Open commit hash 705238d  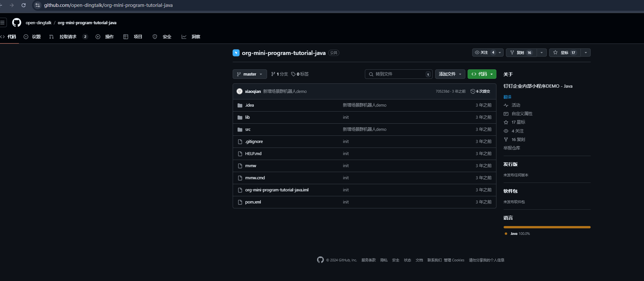442,91
